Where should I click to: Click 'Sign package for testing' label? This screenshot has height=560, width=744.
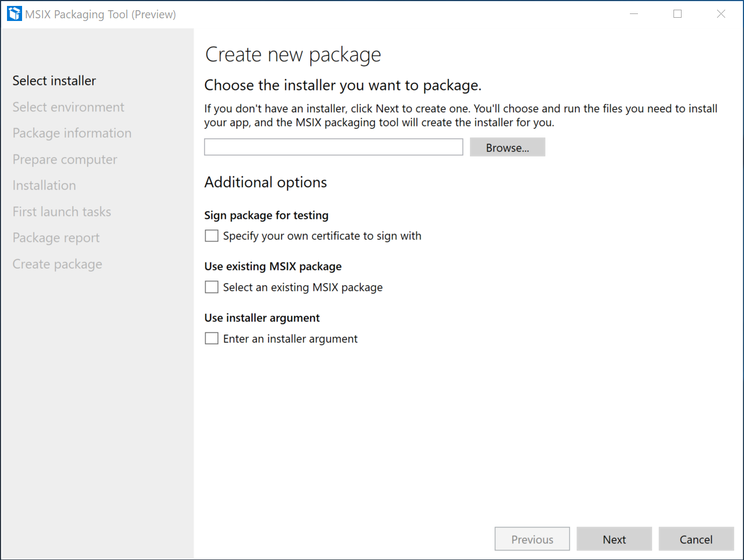point(266,215)
